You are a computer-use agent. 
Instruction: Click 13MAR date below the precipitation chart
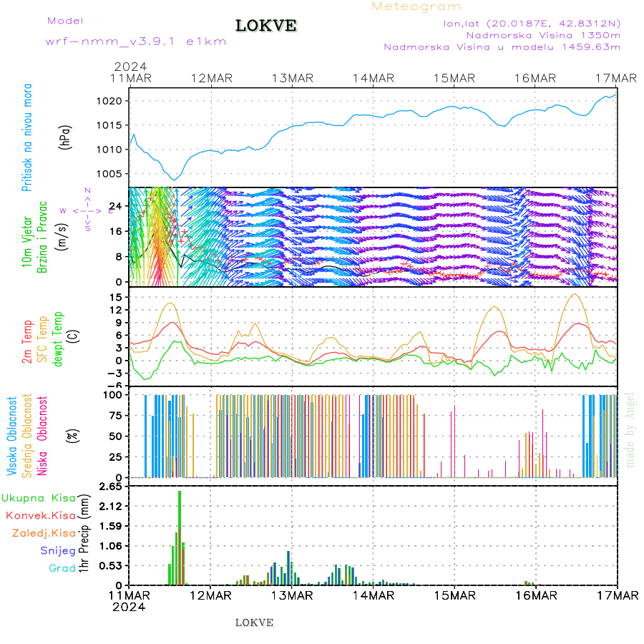(x=292, y=595)
